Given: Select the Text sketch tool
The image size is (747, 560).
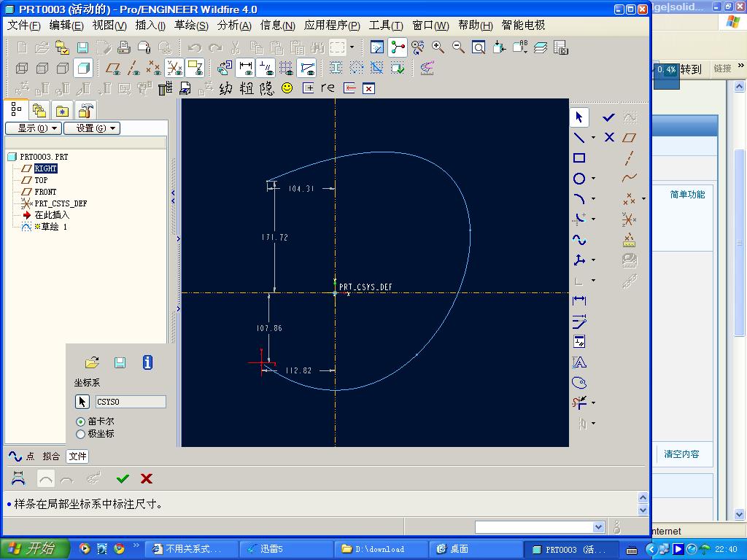Looking at the screenshot, I should pyautogui.click(x=579, y=362).
